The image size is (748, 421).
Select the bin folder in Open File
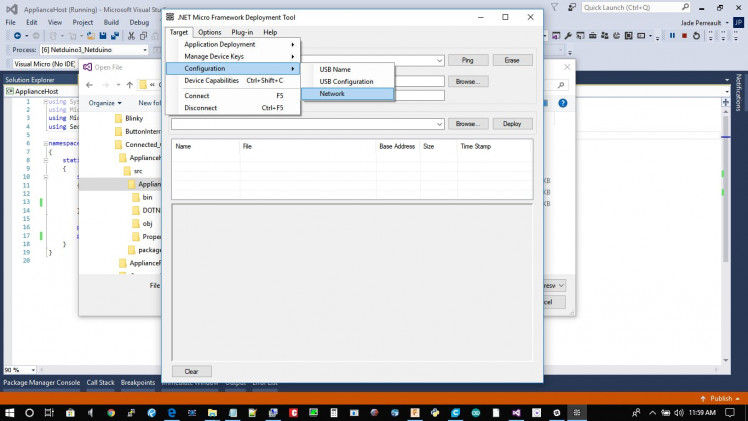[142, 197]
